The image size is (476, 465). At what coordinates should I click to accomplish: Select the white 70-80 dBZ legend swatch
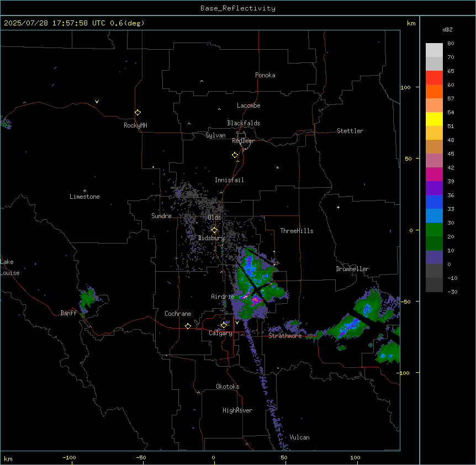(x=434, y=50)
